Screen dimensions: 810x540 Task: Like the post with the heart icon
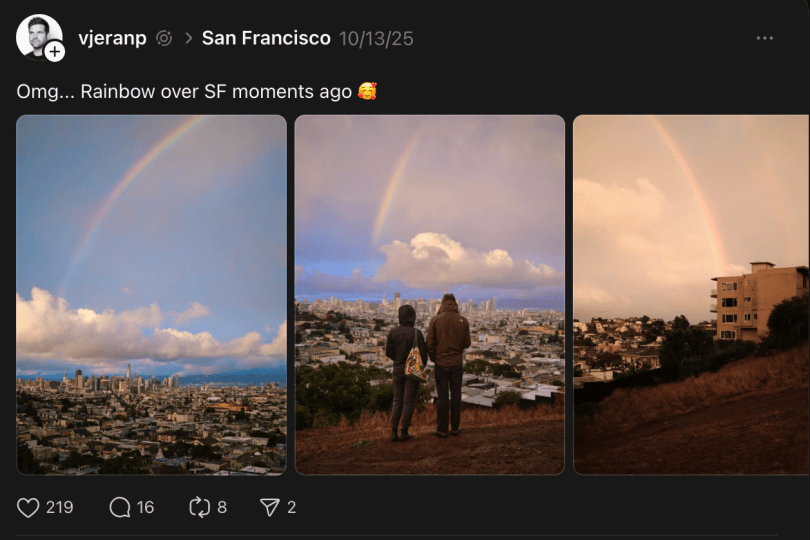click(x=28, y=507)
